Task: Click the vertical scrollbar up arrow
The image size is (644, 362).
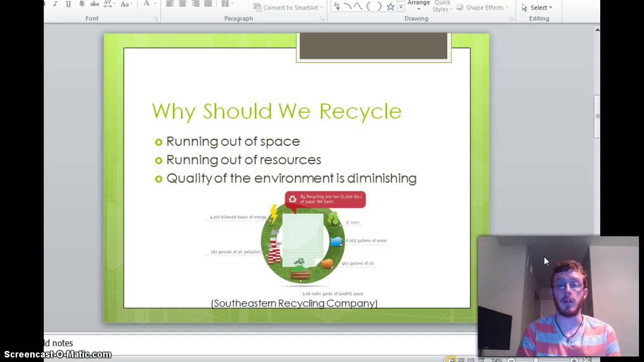Action: (597, 30)
